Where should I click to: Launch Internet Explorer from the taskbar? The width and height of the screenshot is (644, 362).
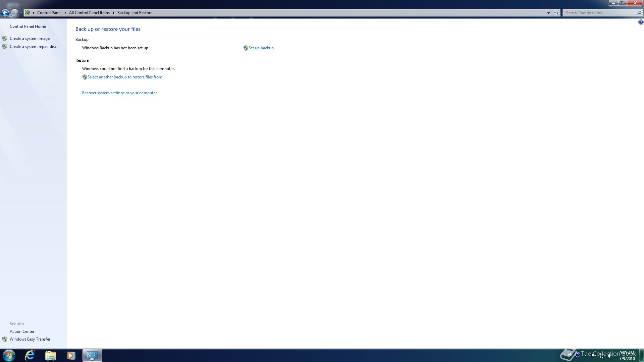[30, 355]
